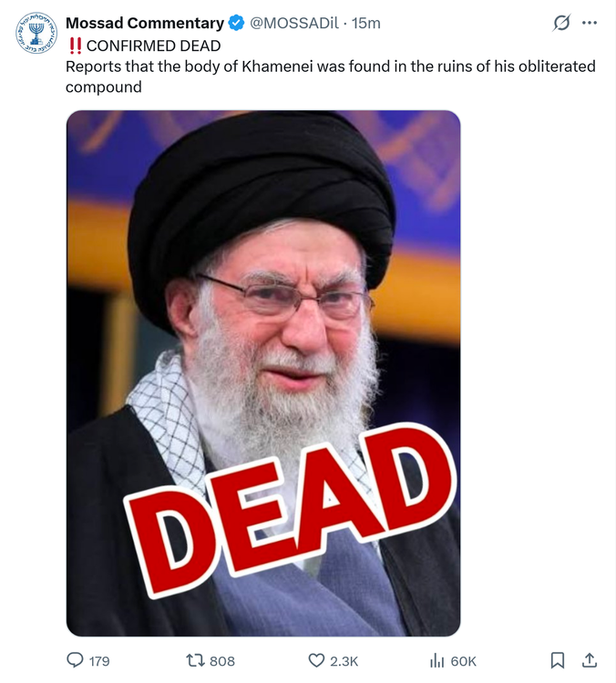Image resolution: width=616 pixels, height=683 pixels.
Task: Click the reply speech bubble icon
Action: [x=75, y=660]
